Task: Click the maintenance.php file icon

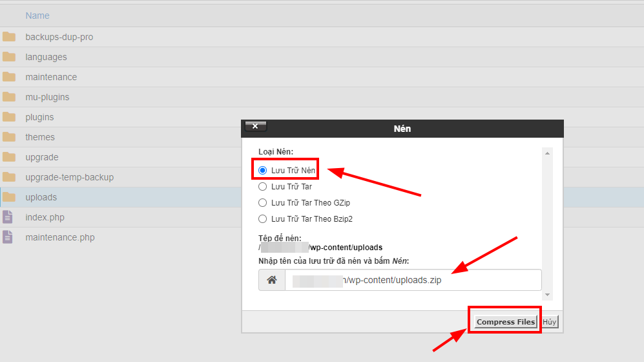Action: pyautogui.click(x=7, y=237)
